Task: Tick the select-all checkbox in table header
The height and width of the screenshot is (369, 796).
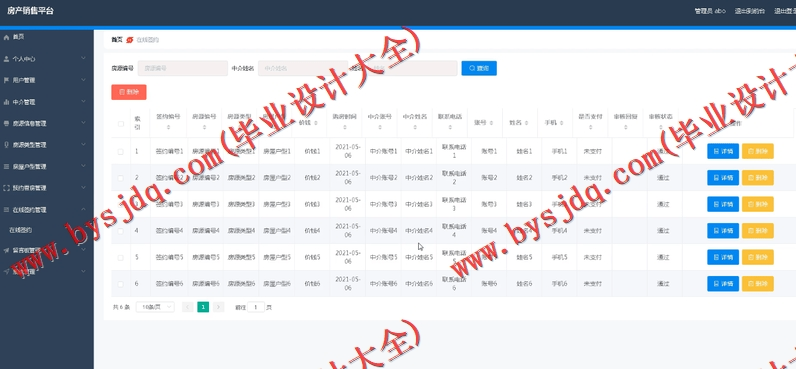Action: (x=121, y=123)
